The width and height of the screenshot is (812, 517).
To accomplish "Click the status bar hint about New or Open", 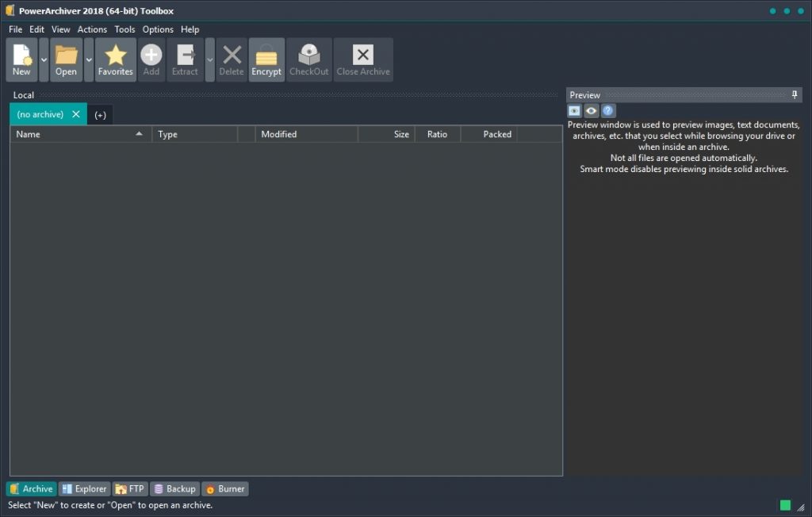I will [x=110, y=505].
